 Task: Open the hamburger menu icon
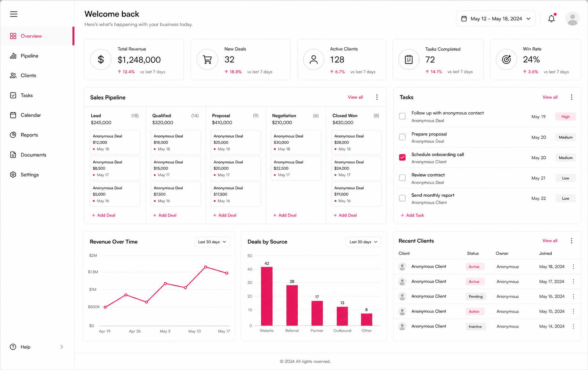click(14, 14)
